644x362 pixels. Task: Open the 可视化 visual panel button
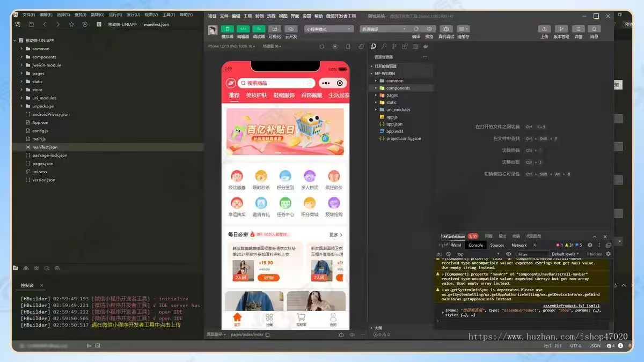(x=275, y=29)
